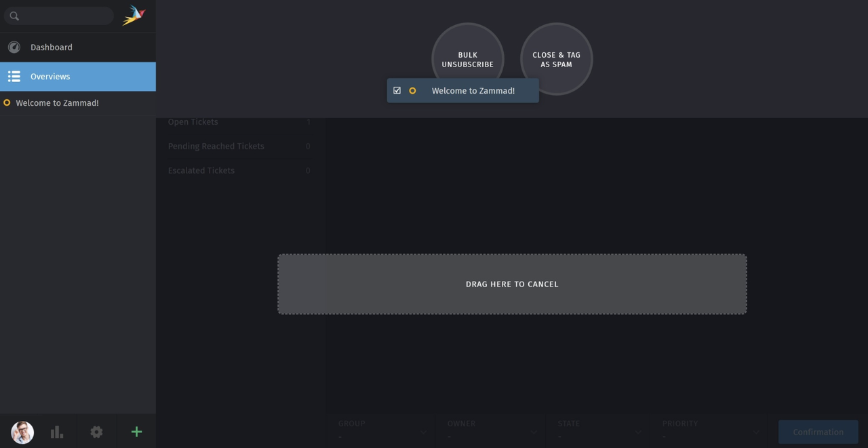The width and height of the screenshot is (868, 448).
Task: Create a new ticket with the green plus icon
Action: [x=136, y=432]
